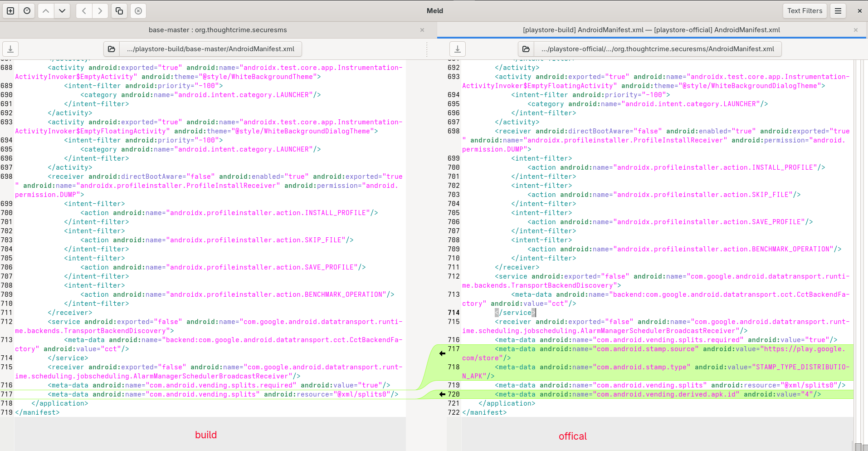Click left pane line 688 EmptyActivity activity

[209, 72]
